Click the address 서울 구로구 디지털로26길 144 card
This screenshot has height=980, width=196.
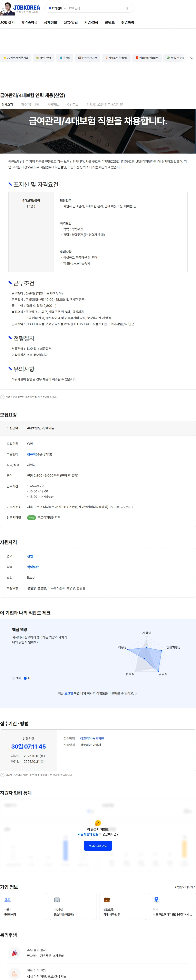point(172,906)
